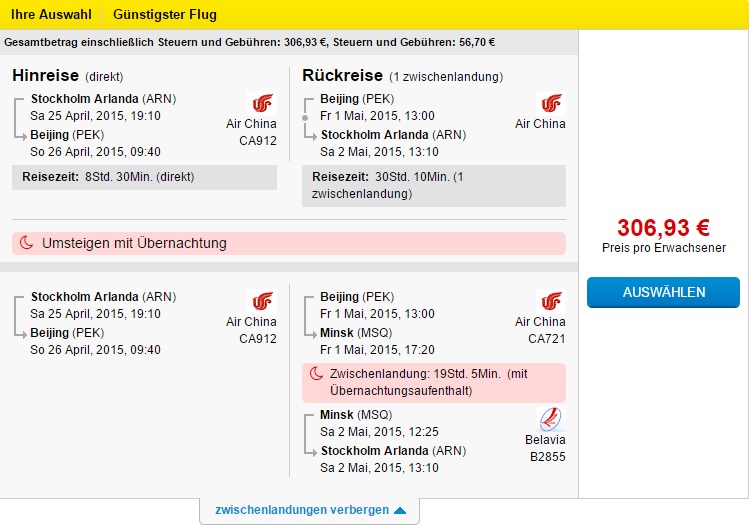Image resolution: width=750 pixels, height=526 pixels.
Task: Click the Hinreise heading
Action: click(x=45, y=76)
